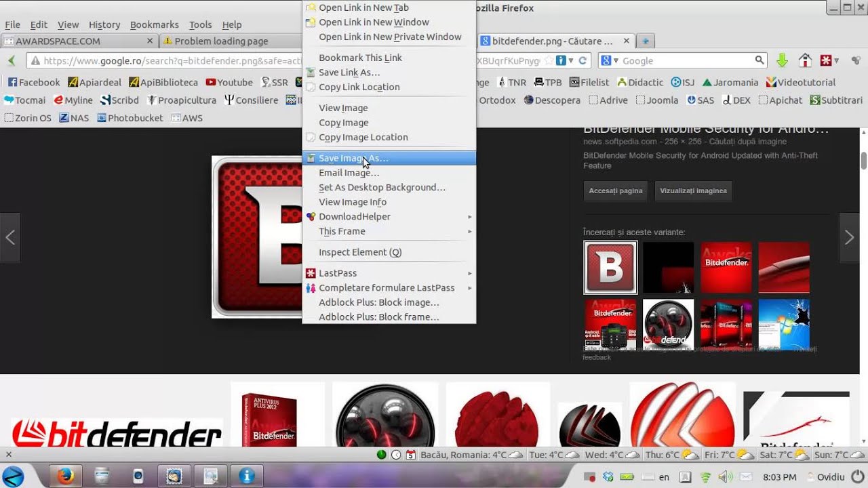This screenshot has width=868, height=488.
Task: Click the search magnifier icon
Action: (759, 60)
